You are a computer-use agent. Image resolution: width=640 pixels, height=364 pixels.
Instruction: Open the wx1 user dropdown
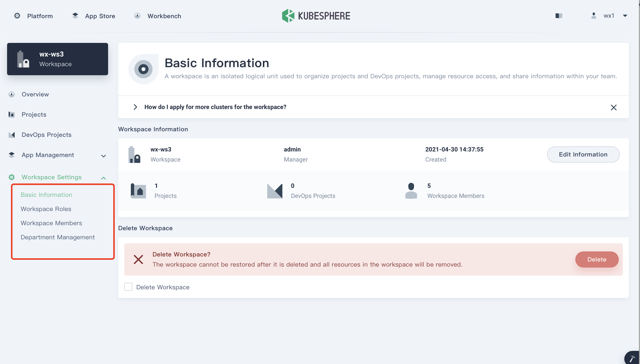[x=625, y=16]
